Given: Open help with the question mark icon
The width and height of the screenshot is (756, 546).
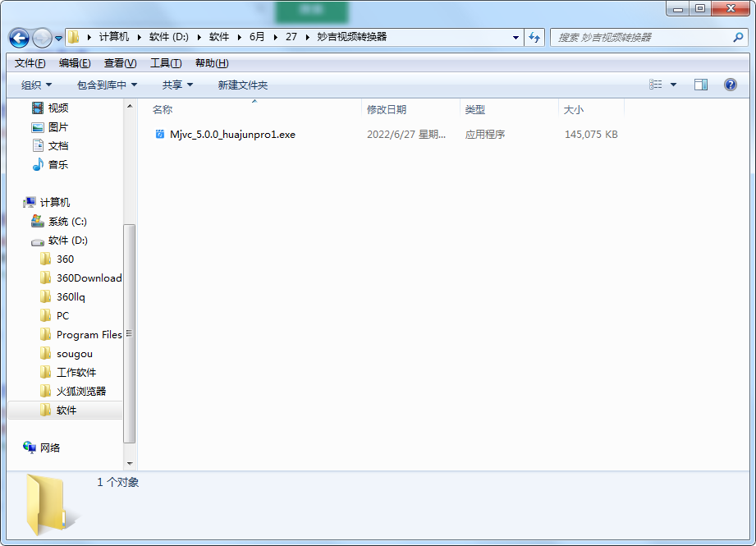Looking at the screenshot, I should click(731, 85).
